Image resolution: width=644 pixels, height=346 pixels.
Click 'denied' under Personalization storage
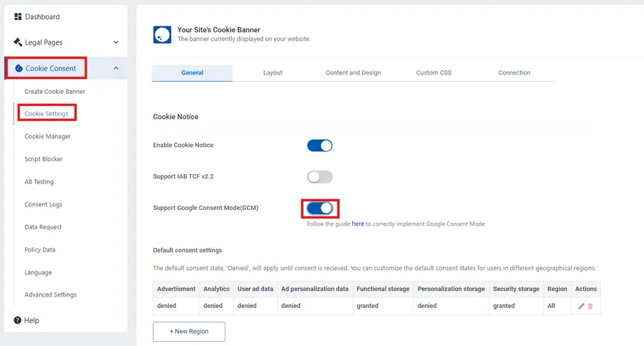point(427,306)
